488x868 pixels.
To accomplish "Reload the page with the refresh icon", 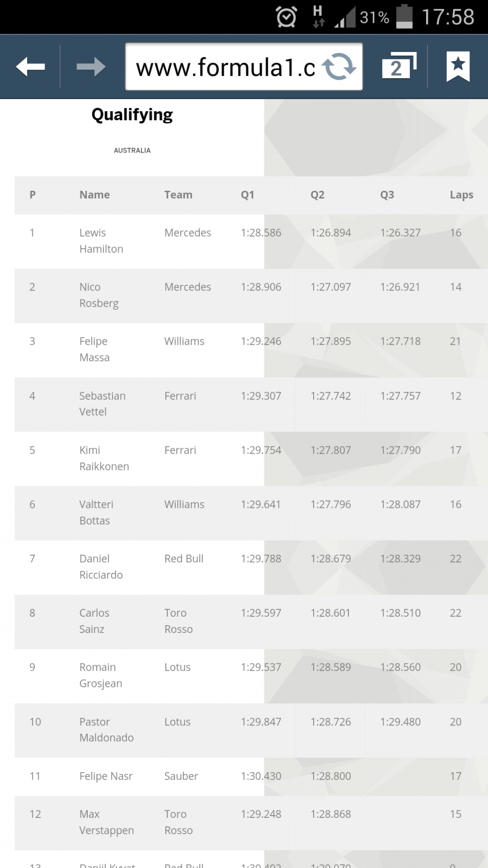I will click(339, 67).
